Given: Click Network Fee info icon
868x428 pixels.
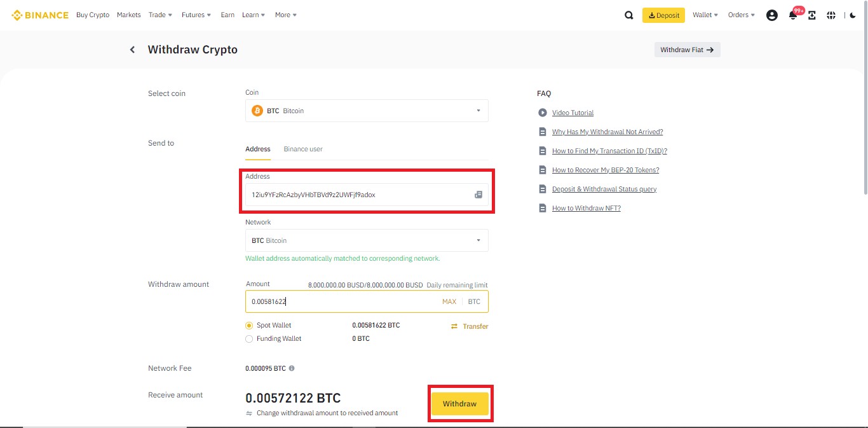Looking at the screenshot, I should click(292, 368).
